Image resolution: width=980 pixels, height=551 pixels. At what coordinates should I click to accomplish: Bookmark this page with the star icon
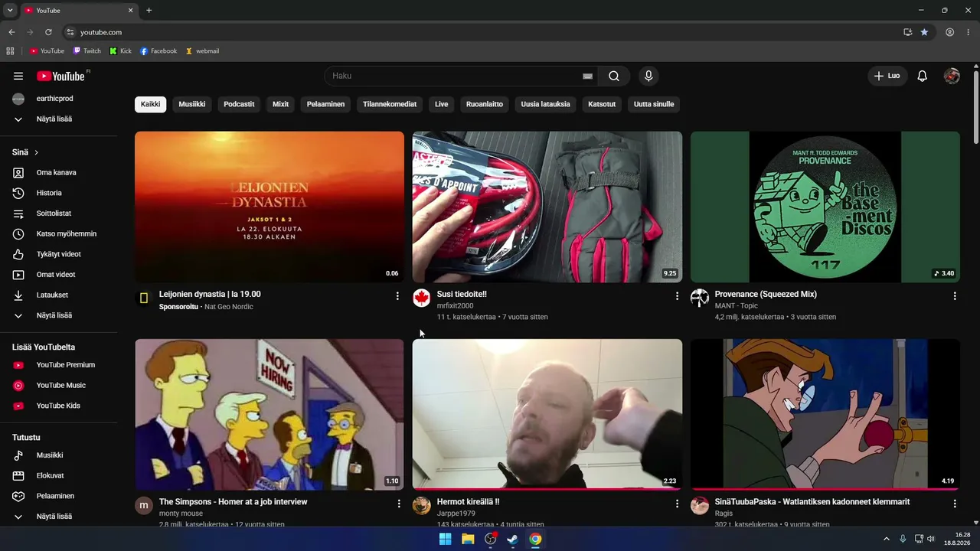click(924, 32)
